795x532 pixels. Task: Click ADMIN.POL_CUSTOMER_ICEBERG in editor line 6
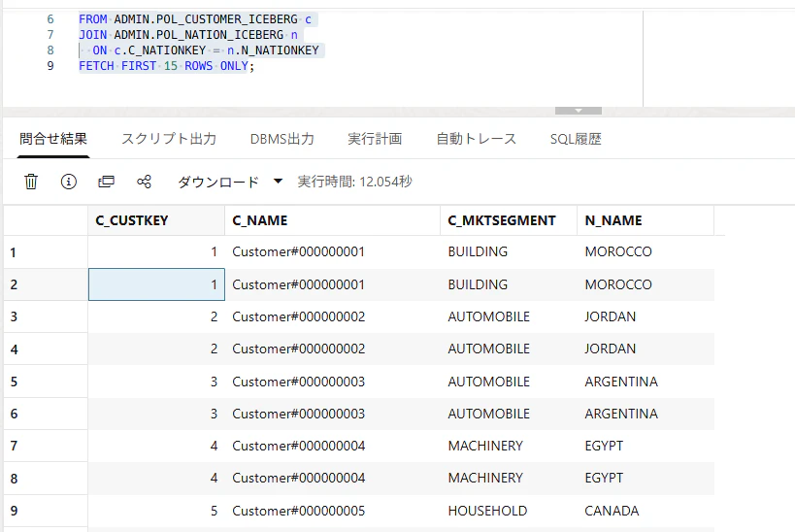click(206, 19)
